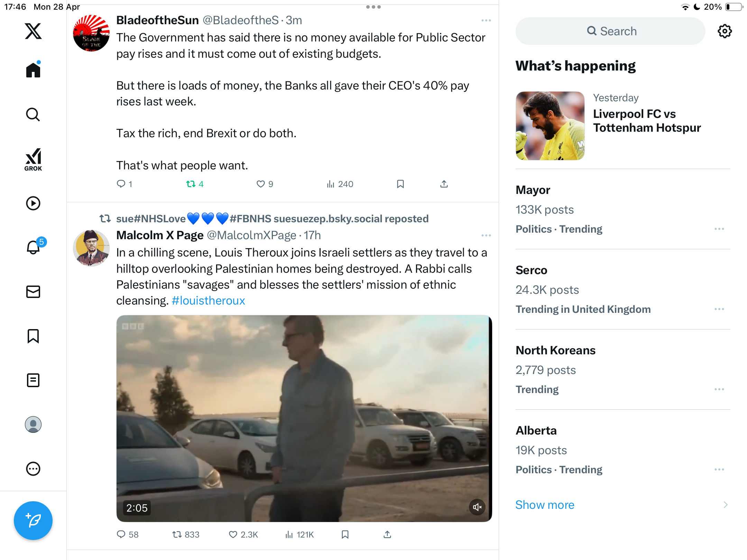Open the North Koreans trending topic
This screenshot has width=747, height=560.
pos(623,369)
